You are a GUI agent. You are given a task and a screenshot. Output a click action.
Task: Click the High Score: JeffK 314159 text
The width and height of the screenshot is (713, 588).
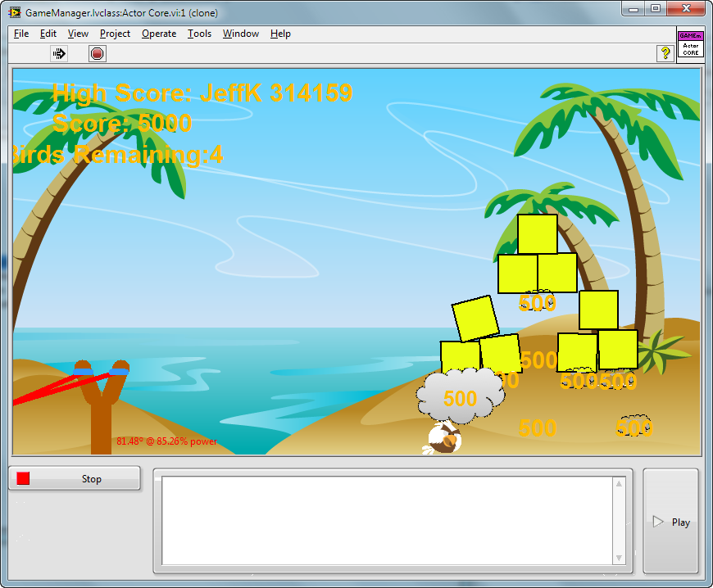click(x=202, y=93)
